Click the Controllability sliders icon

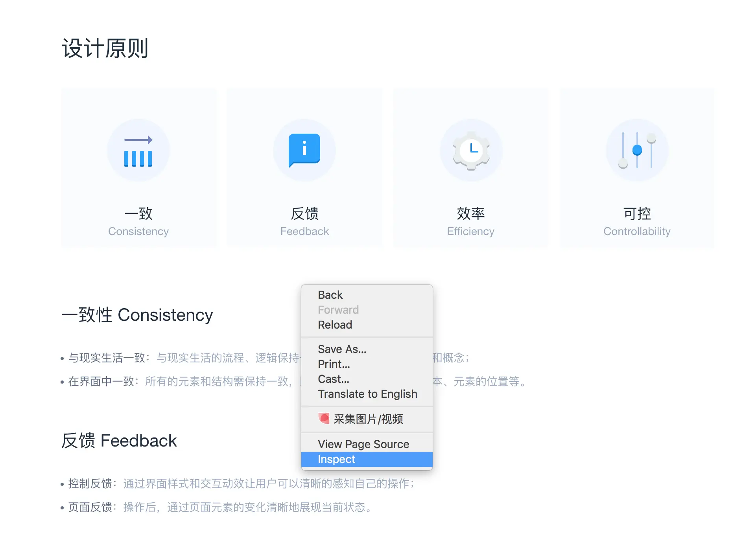pos(637,151)
